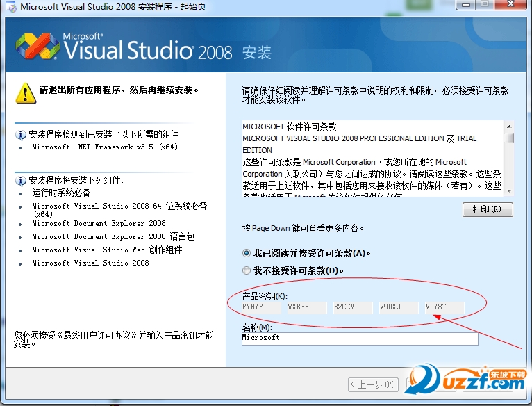
Task: Click 'Microsoft Visual Studio Web 创作组件' item
Action: tap(107, 250)
